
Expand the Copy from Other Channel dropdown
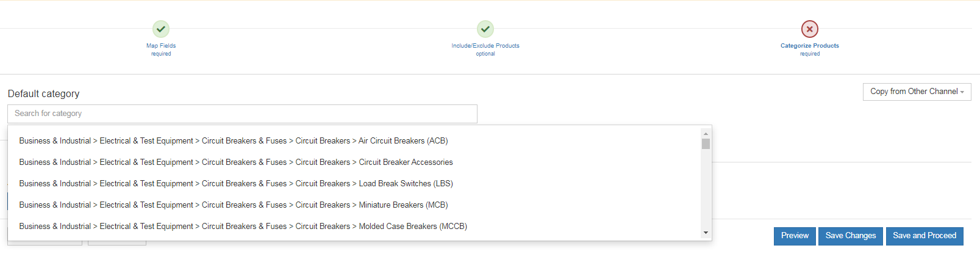[917, 92]
